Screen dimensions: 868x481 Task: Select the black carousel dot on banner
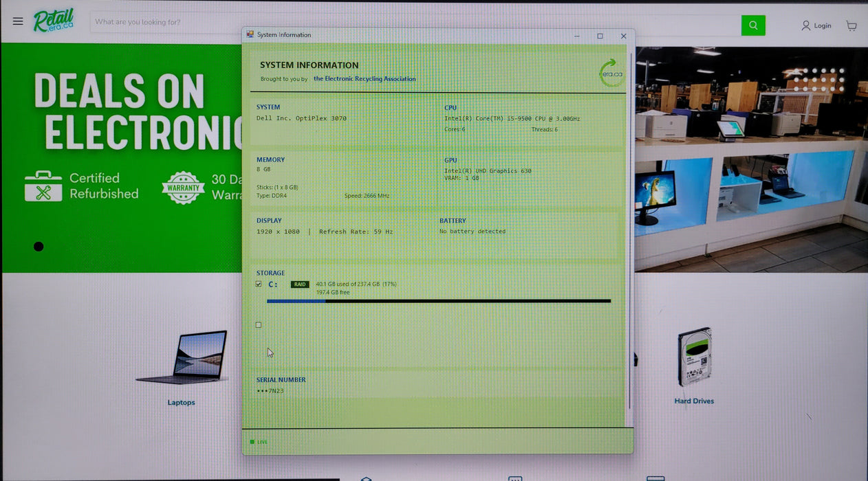39,247
